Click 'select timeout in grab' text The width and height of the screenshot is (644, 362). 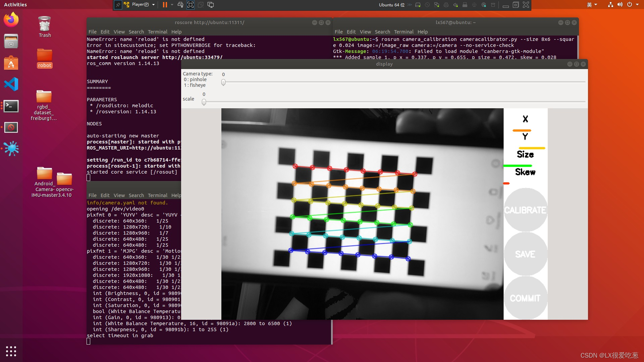[120, 336]
